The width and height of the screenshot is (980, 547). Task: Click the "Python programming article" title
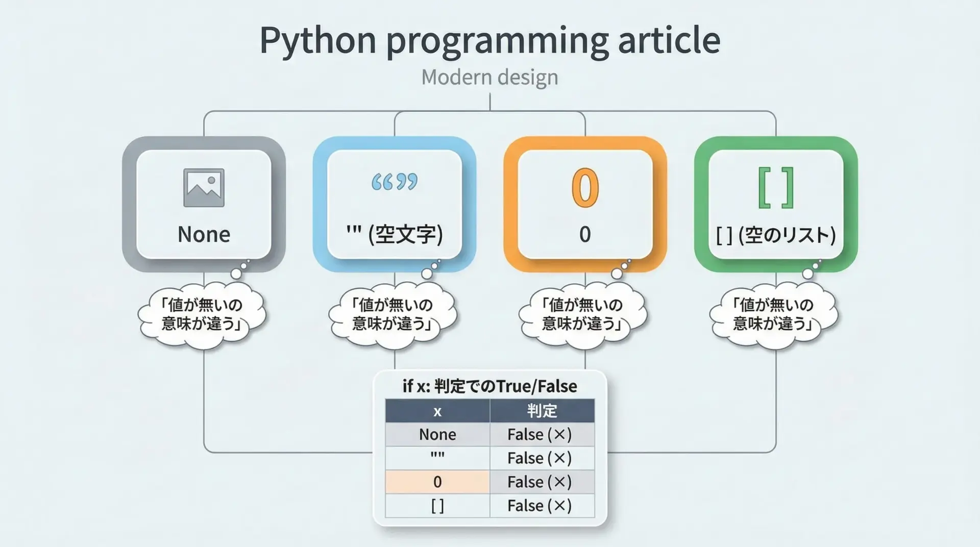pos(489,40)
